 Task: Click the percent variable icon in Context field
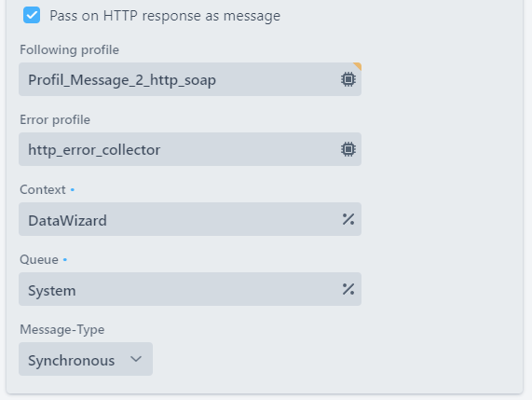[x=348, y=219]
